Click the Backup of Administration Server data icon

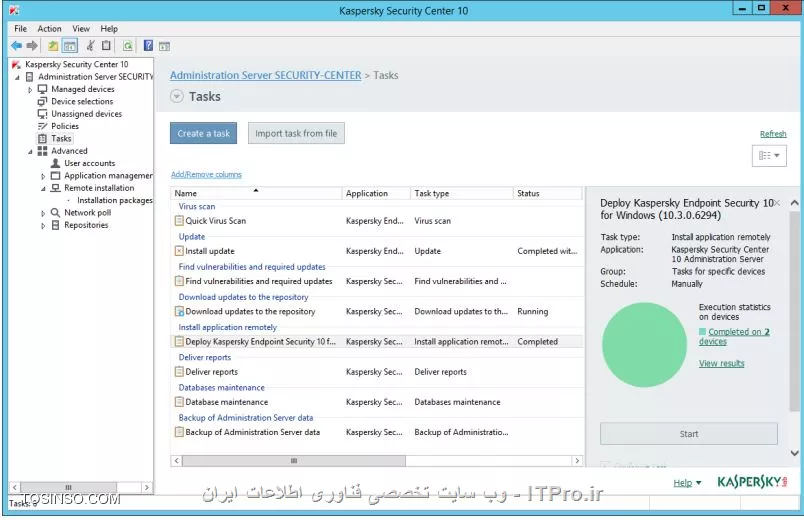click(179, 432)
